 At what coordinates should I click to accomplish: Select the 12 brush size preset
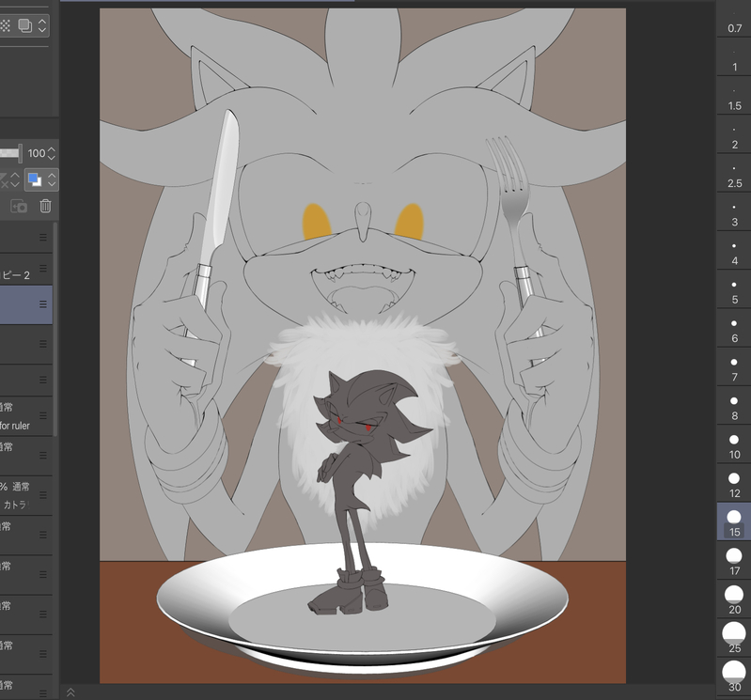coord(734,484)
